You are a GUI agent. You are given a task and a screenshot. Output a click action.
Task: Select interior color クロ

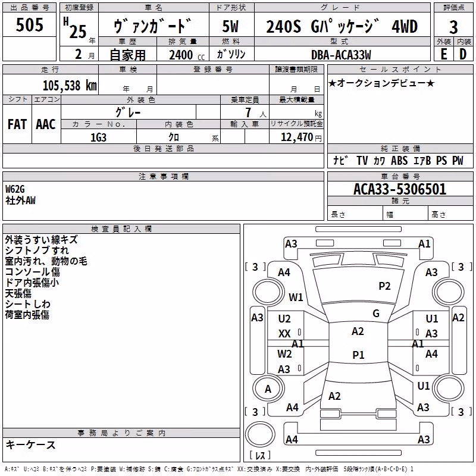click(174, 137)
